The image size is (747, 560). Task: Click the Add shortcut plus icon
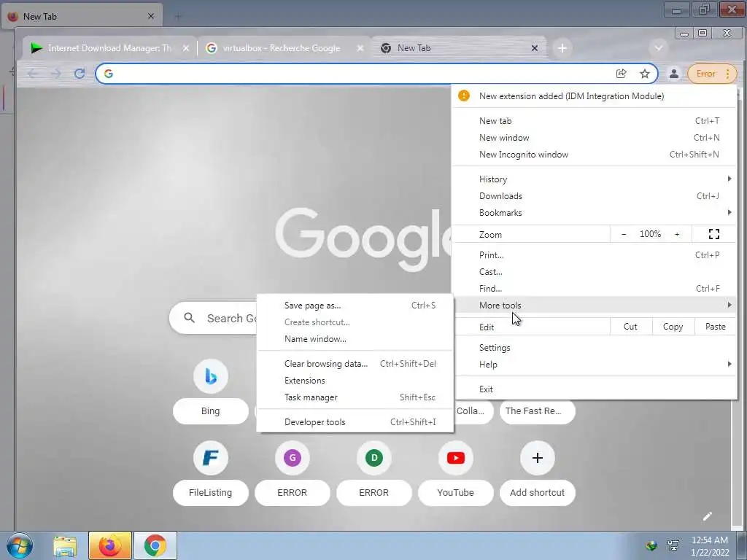tap(538, 458)
